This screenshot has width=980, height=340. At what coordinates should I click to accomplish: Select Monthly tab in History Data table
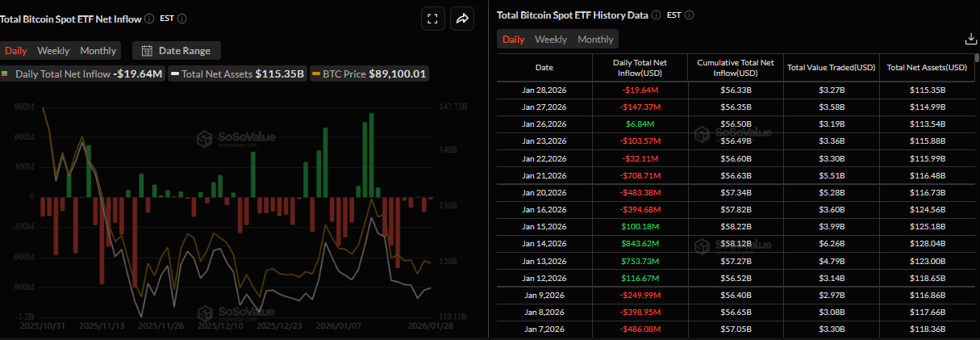[x=595, y=40]
